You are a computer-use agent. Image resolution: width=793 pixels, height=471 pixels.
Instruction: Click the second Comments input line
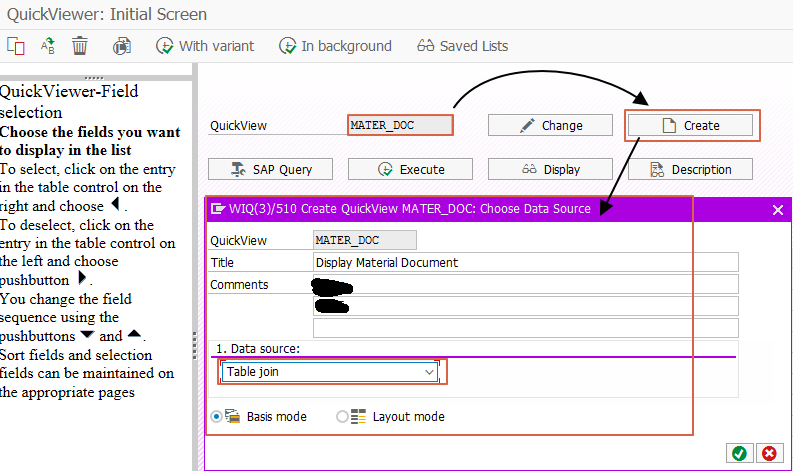click(x=525, y=306)
